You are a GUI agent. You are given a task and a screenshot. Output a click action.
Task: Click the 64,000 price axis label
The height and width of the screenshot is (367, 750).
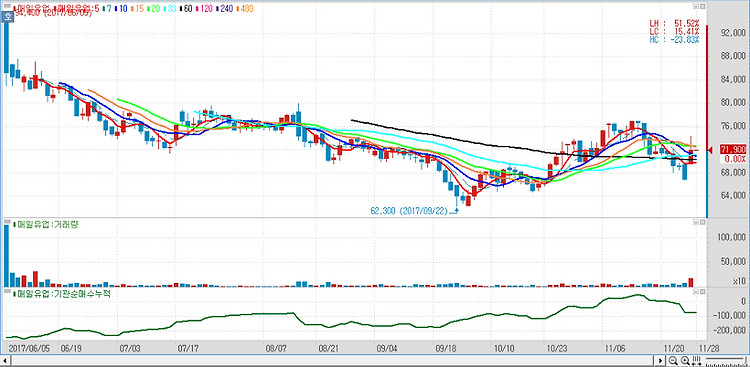(733, 196)
